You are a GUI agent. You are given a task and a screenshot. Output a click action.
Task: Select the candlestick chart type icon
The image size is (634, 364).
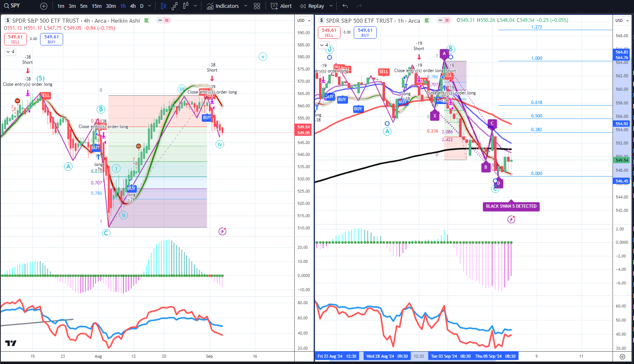[163, 6]
